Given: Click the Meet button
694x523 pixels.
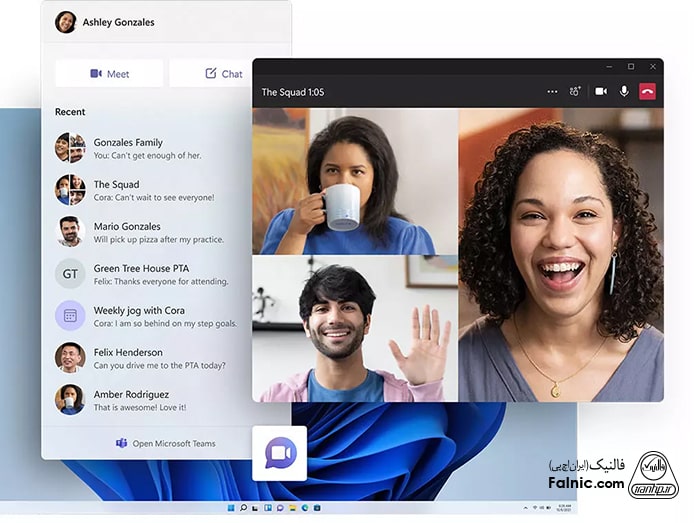Looking at the screenshot, I should coord(109,73).
